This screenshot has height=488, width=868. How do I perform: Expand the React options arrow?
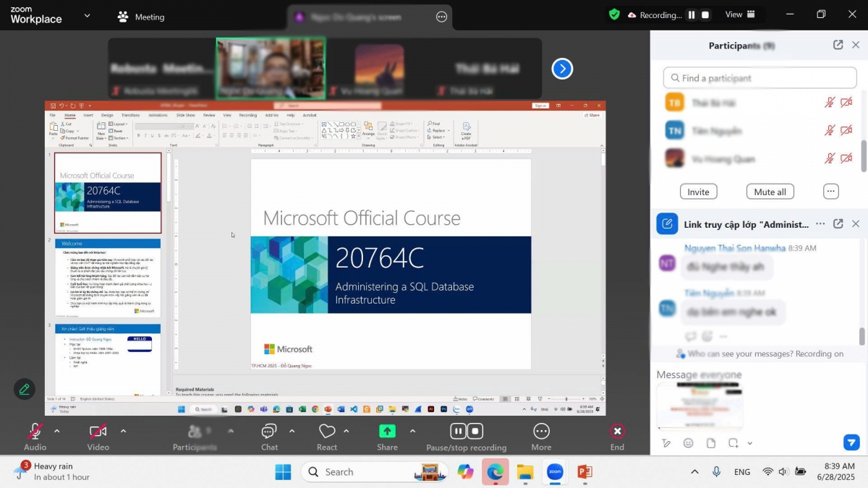346,431
